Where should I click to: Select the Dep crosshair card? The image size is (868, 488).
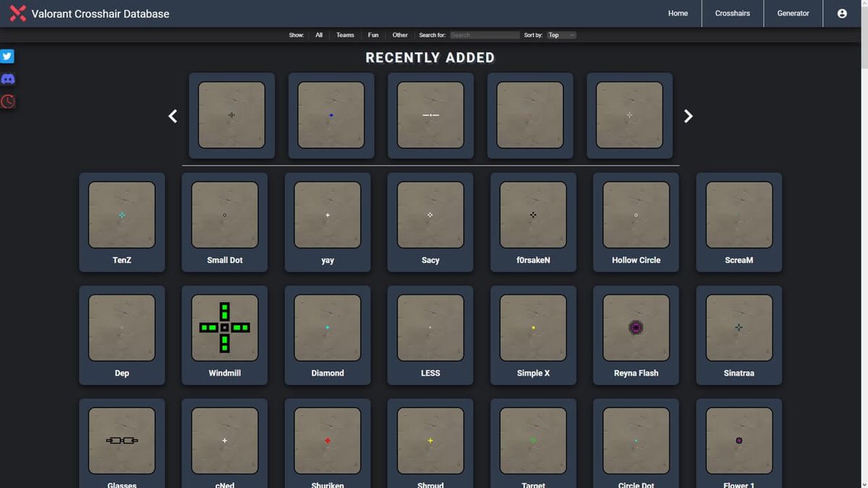pos(122,335)
